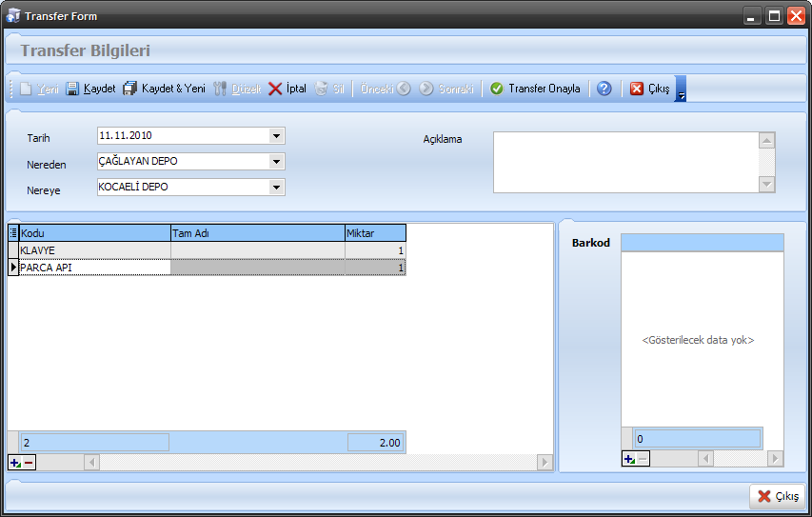This screenshot has width=812, height=517.
Task: Expand the Nereye warehouse dropdown
Action: [x=276, y=188]
